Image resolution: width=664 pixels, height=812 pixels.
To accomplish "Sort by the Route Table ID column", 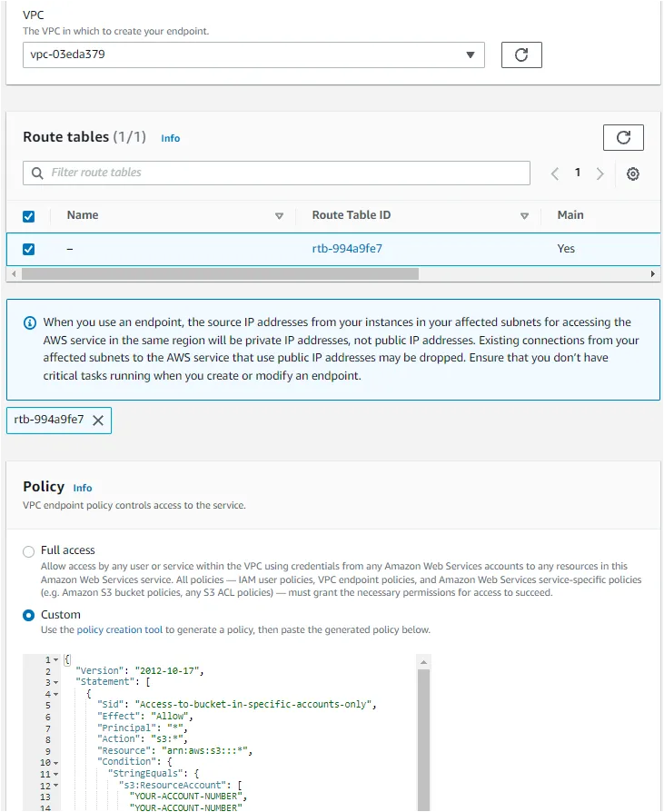I will coord(350,215).
